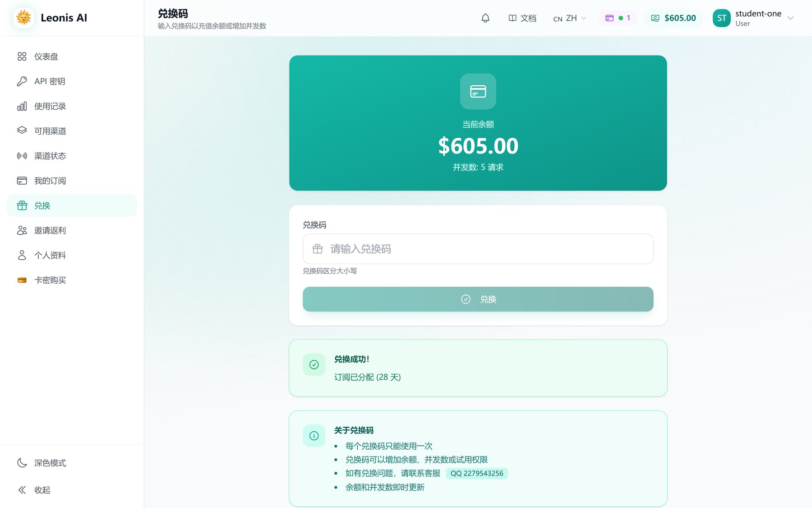Click the green success check icon
Screen dimensions: 812x508
[x=314, y=364]
